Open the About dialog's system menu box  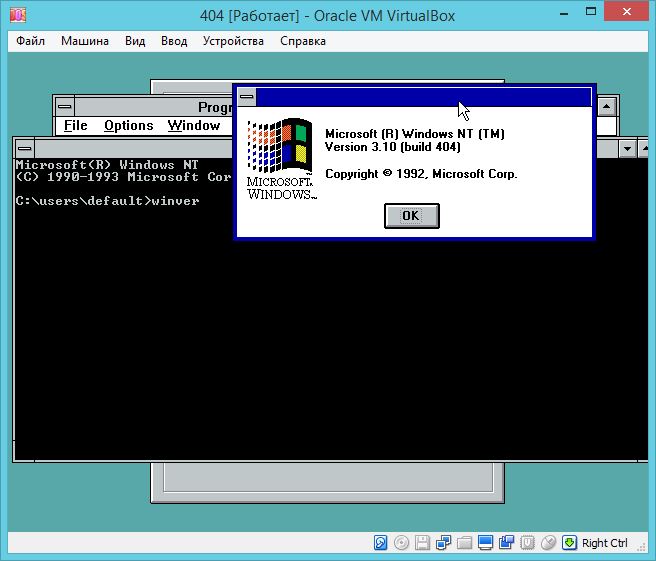pyautogui.click(x=247, y=97)
